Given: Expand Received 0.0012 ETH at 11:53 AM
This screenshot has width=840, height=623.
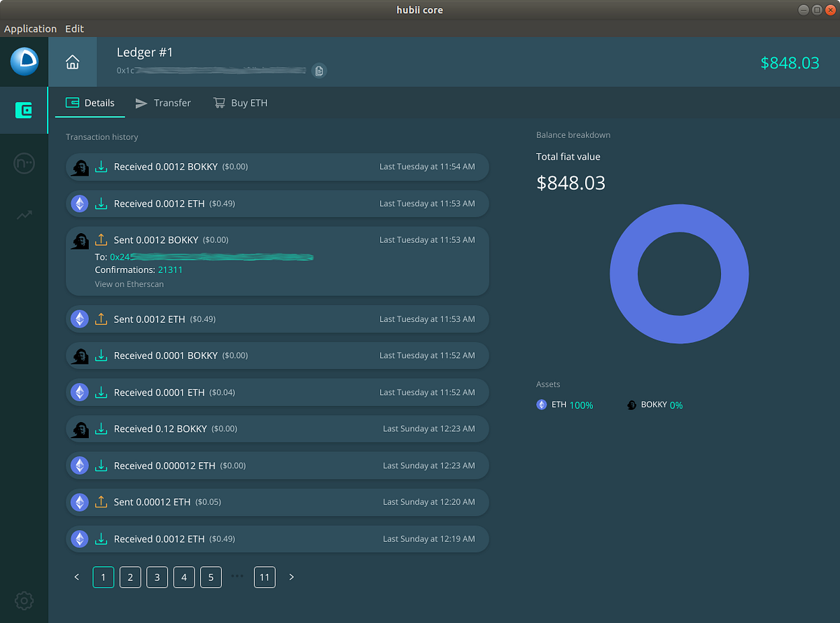Looking at the screenshot, I should tap(277, 204).
